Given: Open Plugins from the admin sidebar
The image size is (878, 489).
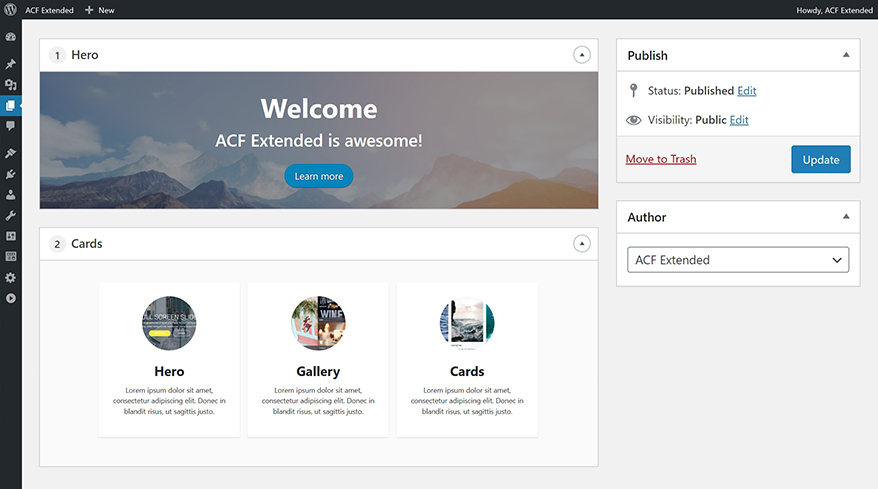Looking at the screenshot, I should click(10, 174).
